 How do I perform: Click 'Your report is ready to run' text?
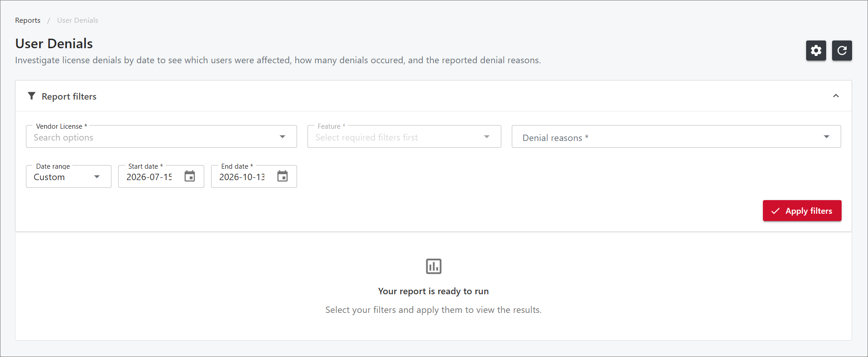click(x=434, y=291)
